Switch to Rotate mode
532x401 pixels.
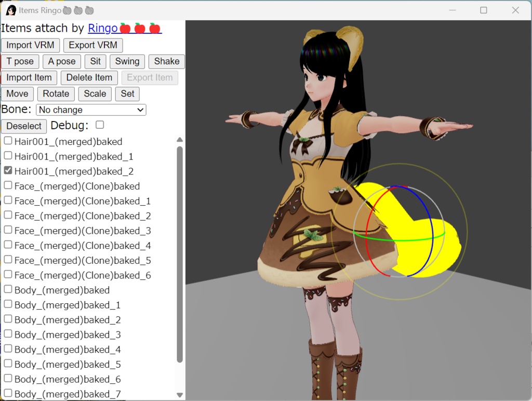(56, 94)
